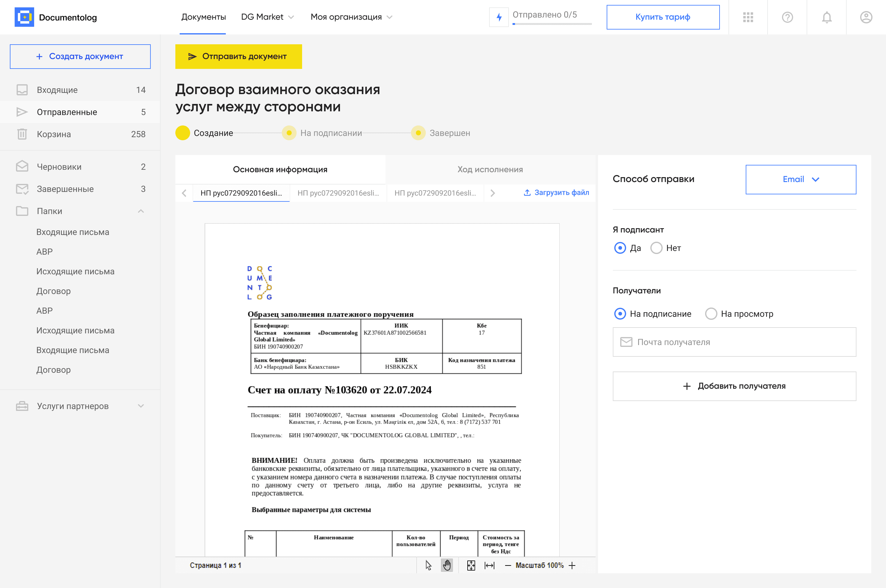
Task: Select the arrow cursor tool
Action: tap(428, 565)
